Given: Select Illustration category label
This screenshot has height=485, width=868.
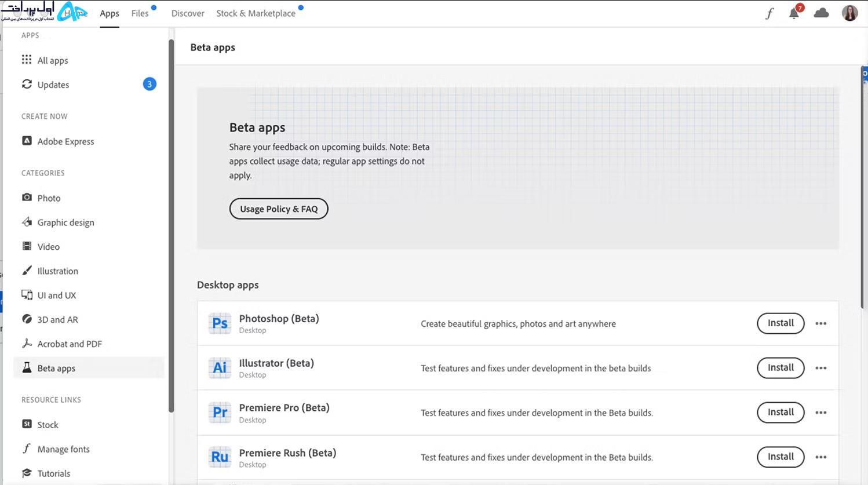Looking at the screenshot, I should click(x=58, y=271).
